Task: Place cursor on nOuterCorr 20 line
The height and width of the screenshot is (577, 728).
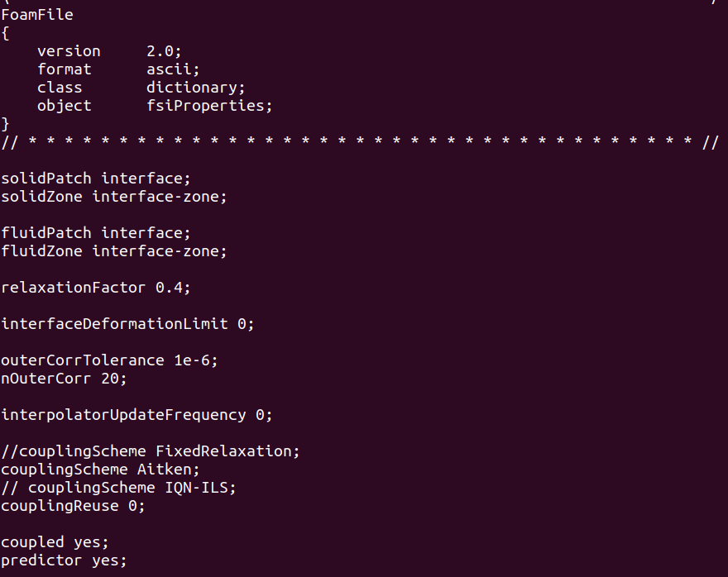Action: point(64,379)
